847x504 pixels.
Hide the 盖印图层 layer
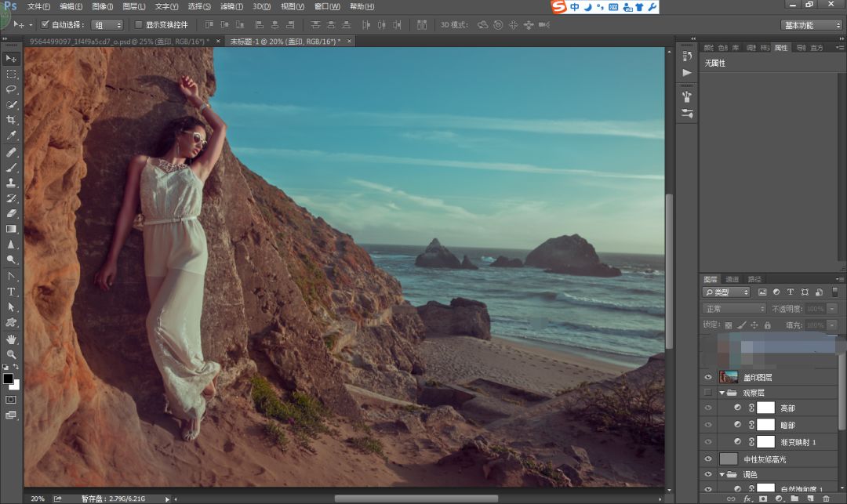point(708,377)
